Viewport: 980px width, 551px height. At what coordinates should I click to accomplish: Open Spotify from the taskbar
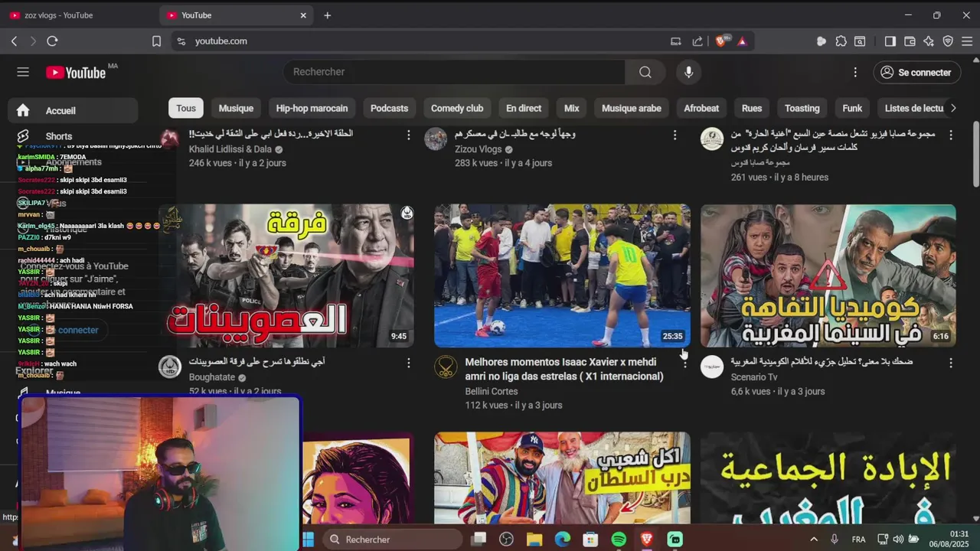click(x=619, y=540)
